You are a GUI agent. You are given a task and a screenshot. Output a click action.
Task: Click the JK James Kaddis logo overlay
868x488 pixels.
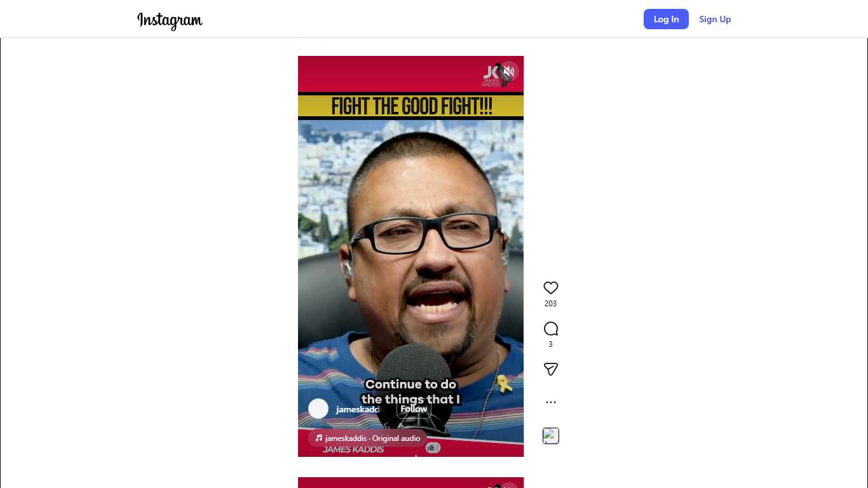point(491,75)
